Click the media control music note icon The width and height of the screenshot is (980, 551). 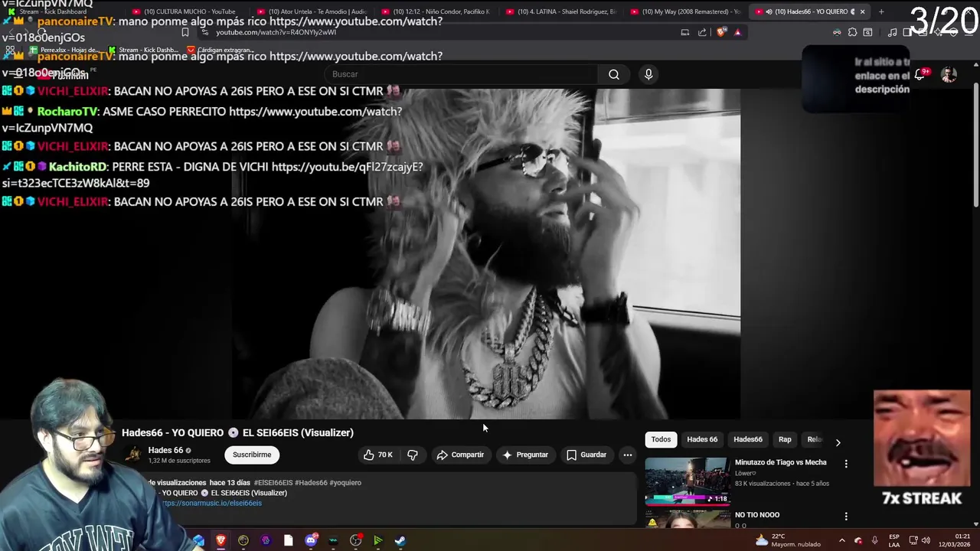click(892, 32)
